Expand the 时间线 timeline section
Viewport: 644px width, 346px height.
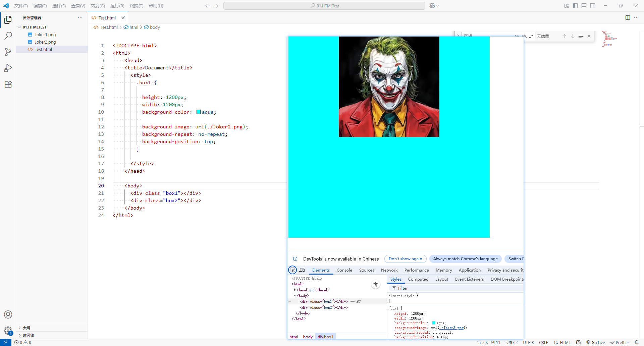[19, 335]
